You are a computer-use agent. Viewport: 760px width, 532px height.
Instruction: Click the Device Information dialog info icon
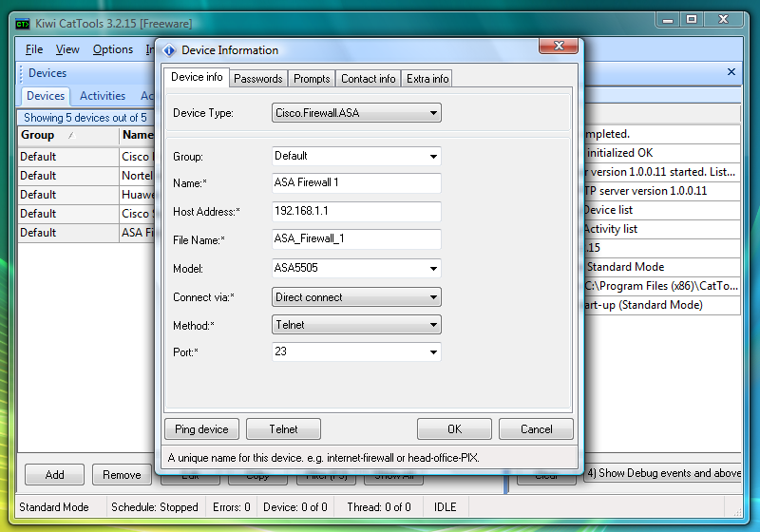point(169,50)
